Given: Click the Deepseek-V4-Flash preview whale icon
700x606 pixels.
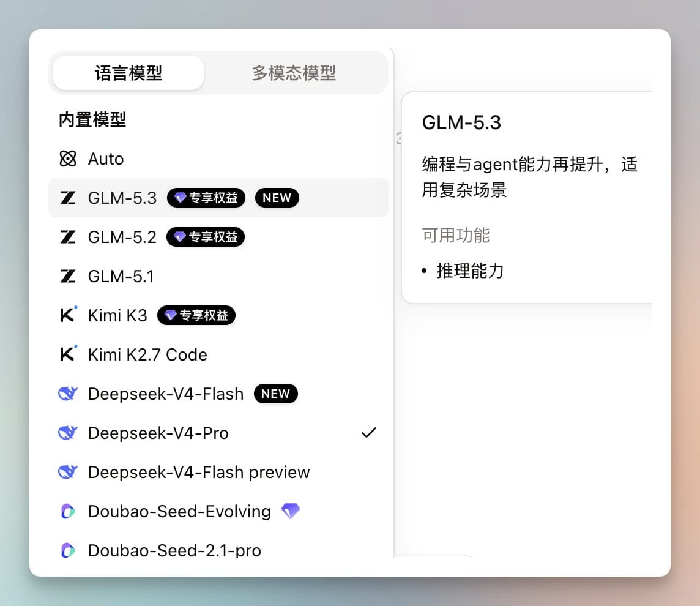Looking at the screenshot, I should point(68,472).
